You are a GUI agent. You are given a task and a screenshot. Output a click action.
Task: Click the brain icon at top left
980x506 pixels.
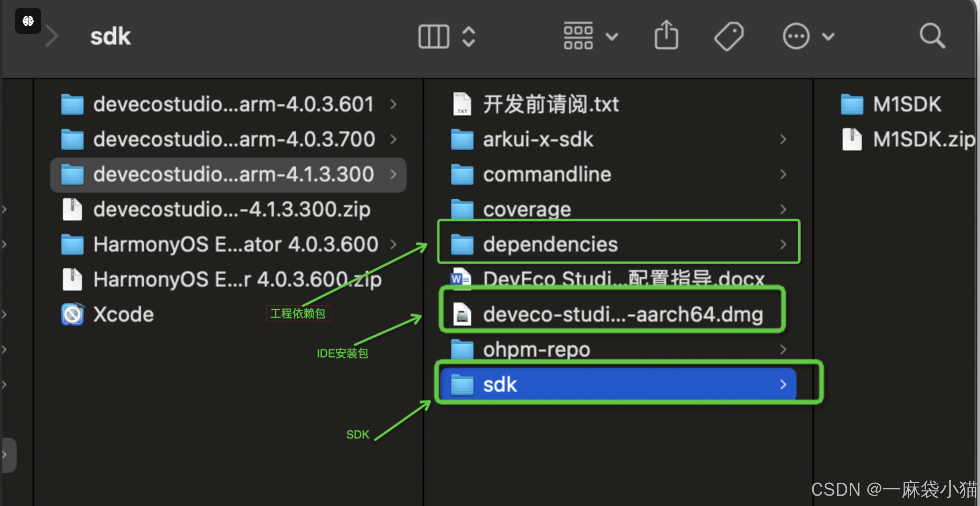28,21
